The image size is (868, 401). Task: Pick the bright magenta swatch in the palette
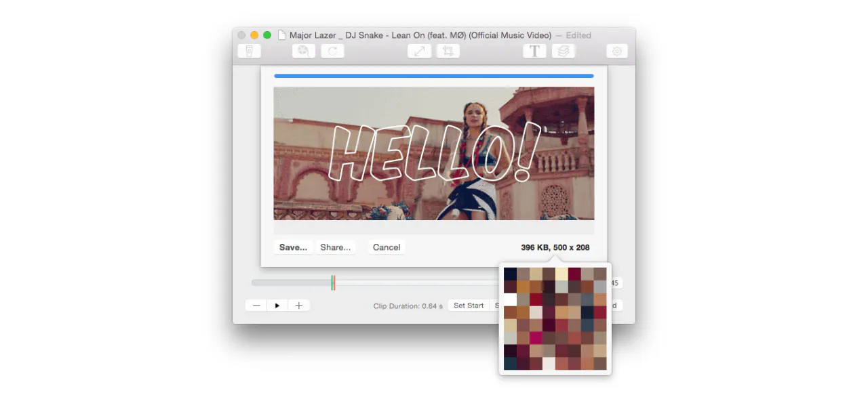[536, 337]
